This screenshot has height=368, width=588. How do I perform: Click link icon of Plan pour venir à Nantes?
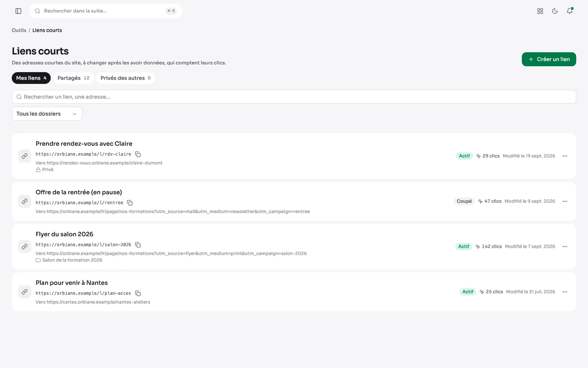(25, 292)
